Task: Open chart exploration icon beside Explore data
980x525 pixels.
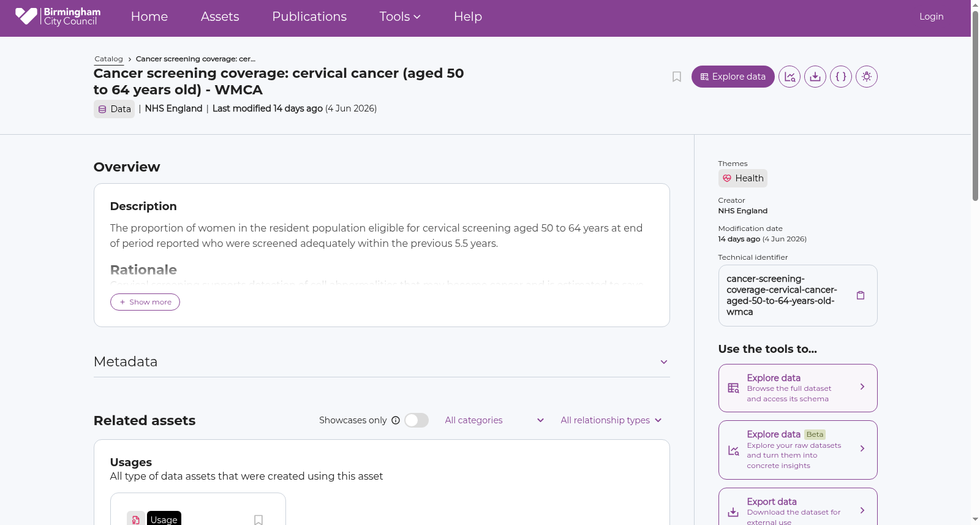Action: pos(790,77)
